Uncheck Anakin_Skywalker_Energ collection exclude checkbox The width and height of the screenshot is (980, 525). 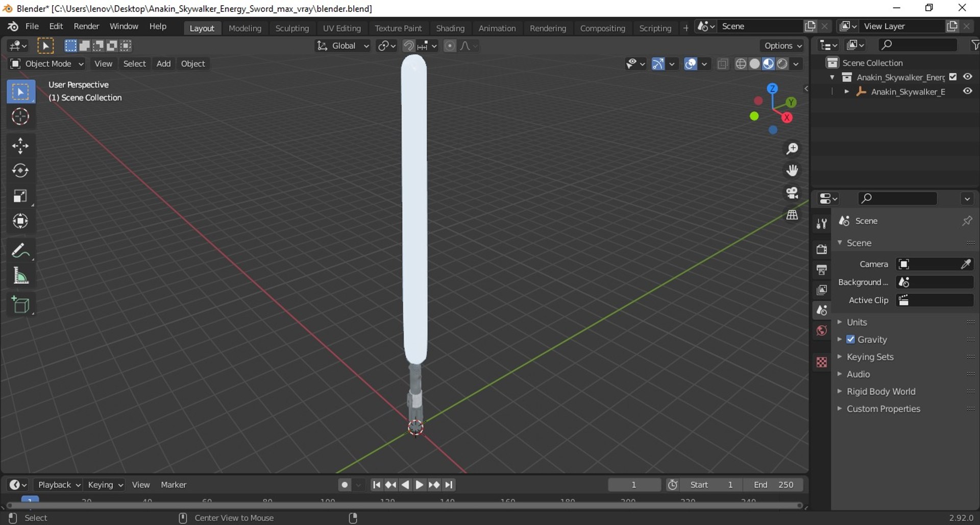(x=953, y=77)
